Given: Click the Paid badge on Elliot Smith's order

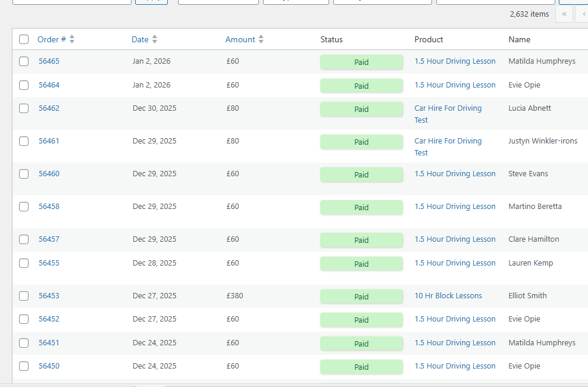Looking at the screenshot, I should [x=361, y=297].
